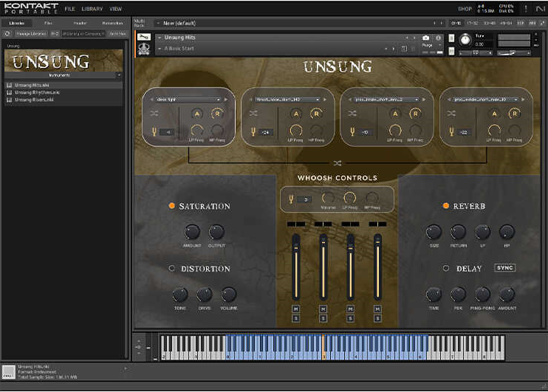
Task: Click the camera snapshot icon in instrument header
Action: [425, 38]
